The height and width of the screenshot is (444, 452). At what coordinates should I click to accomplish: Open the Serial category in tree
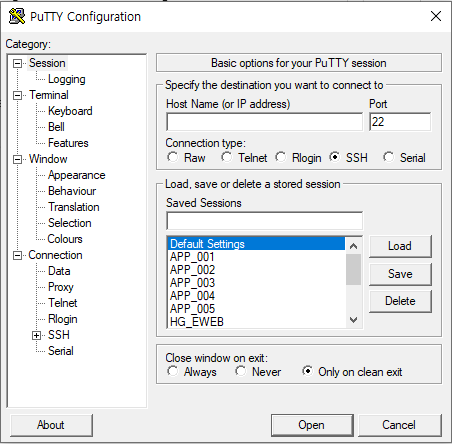click(x=61, y=351)
